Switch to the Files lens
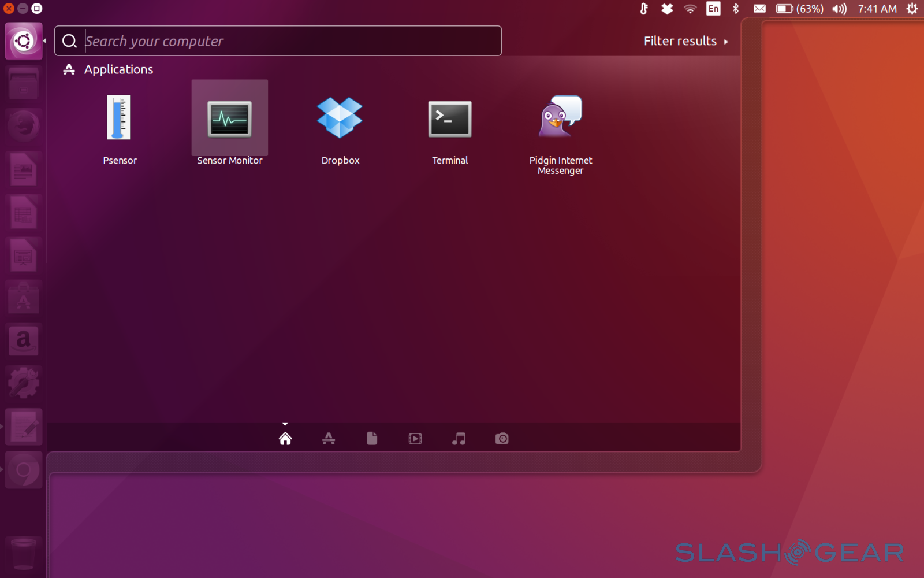Viewport: 924px width, 578px height. (372, 439)
